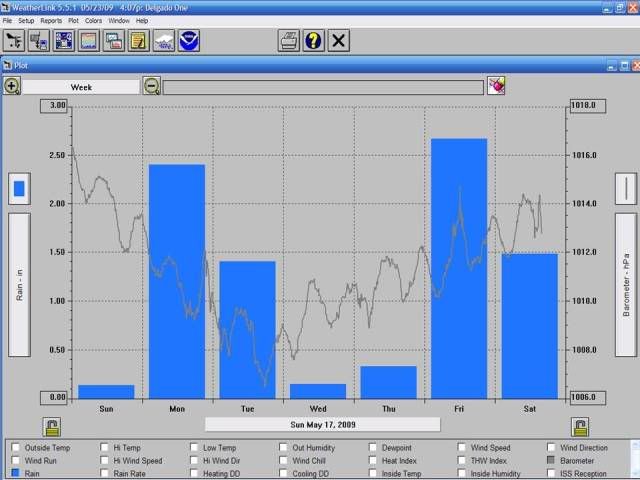This screenshot has height=480, width=640.
Task: Open the Reports menu
Action: click(51, 20)
